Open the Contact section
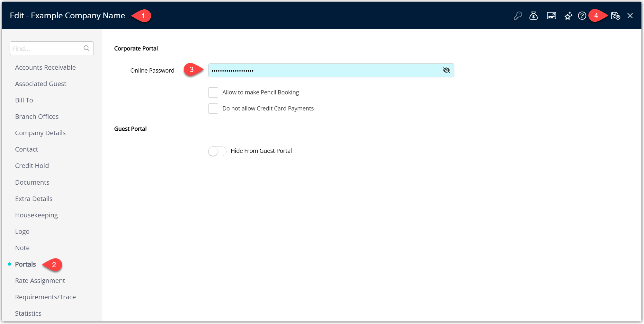This screenshot has width=644, height=324. pyautogui.click(x=26, y=149)
